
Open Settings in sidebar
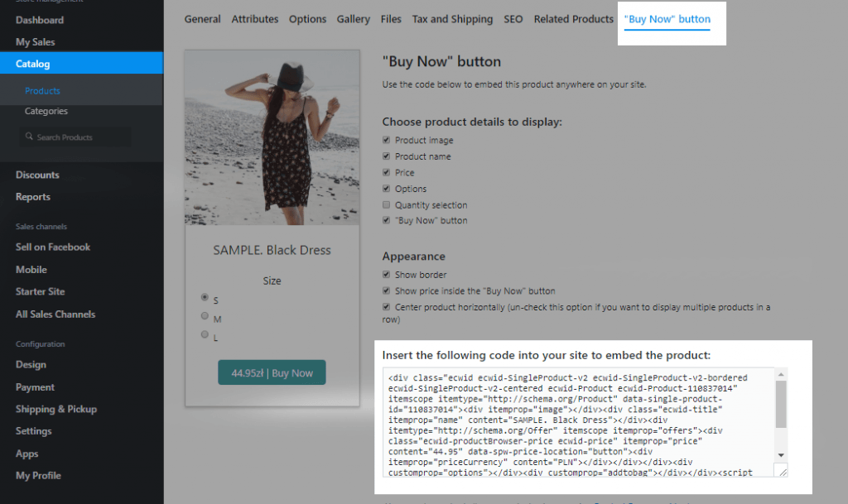(33, 431)
